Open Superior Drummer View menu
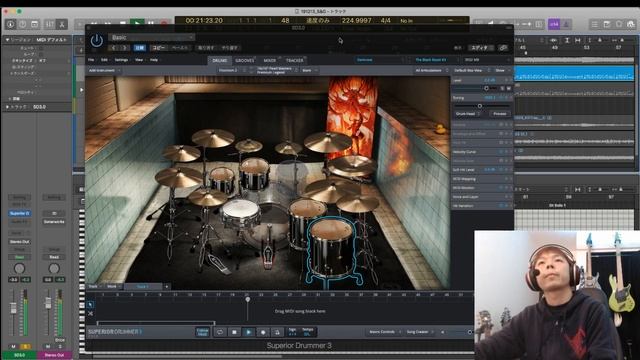This screenshot has width=640, height=360. tap(139, 60)
